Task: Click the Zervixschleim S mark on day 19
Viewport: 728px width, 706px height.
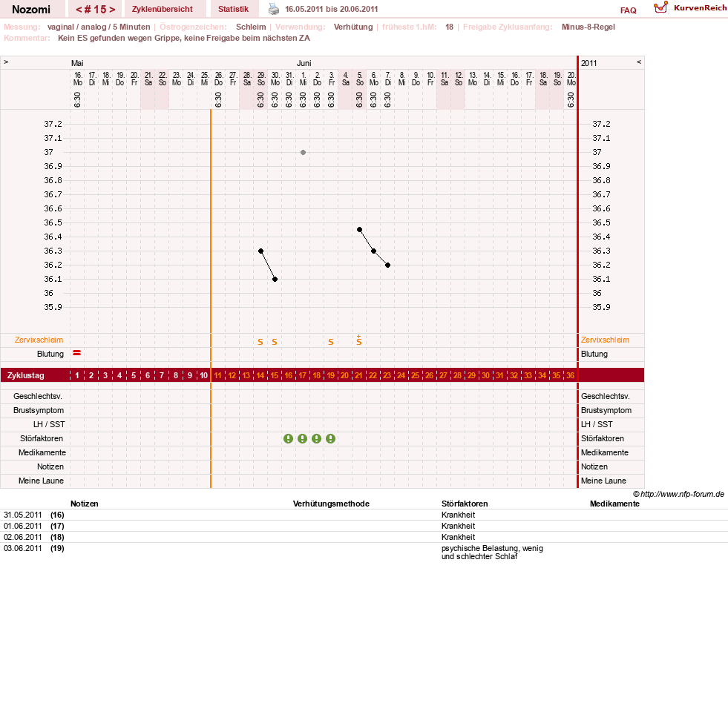Action: coord(330,342)
